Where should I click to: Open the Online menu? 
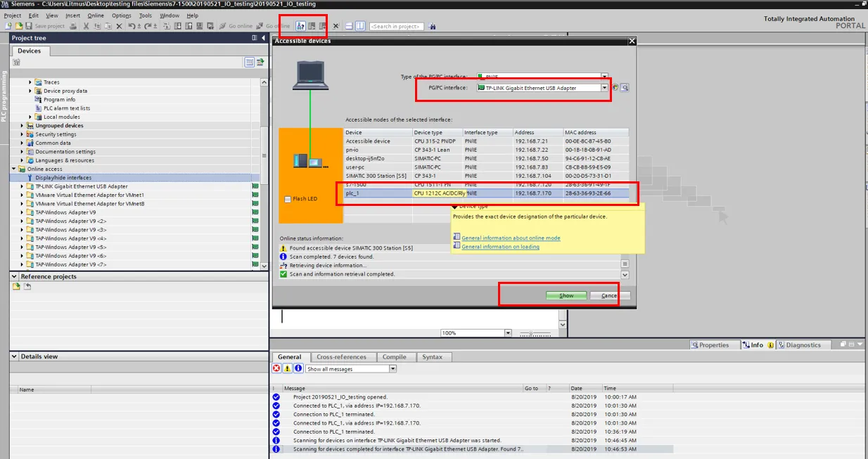96,15
